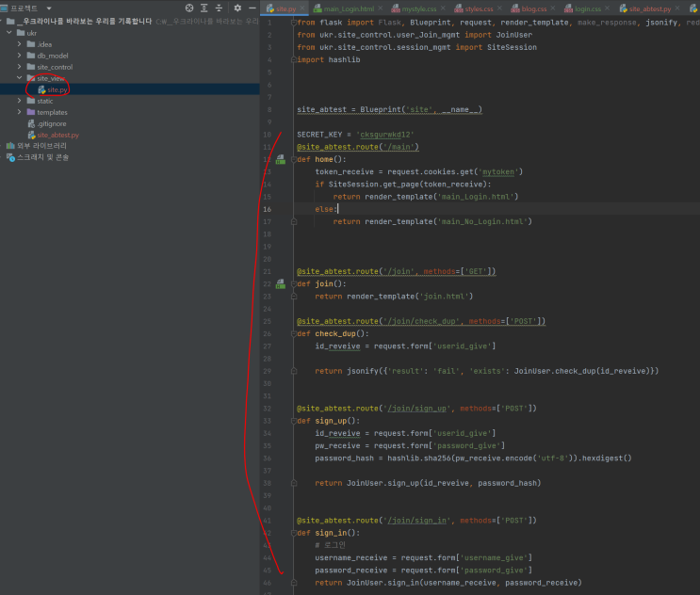
Task: Click the Expand All icon in project panel
Action: pyautogui.click(x=203, y=8)
